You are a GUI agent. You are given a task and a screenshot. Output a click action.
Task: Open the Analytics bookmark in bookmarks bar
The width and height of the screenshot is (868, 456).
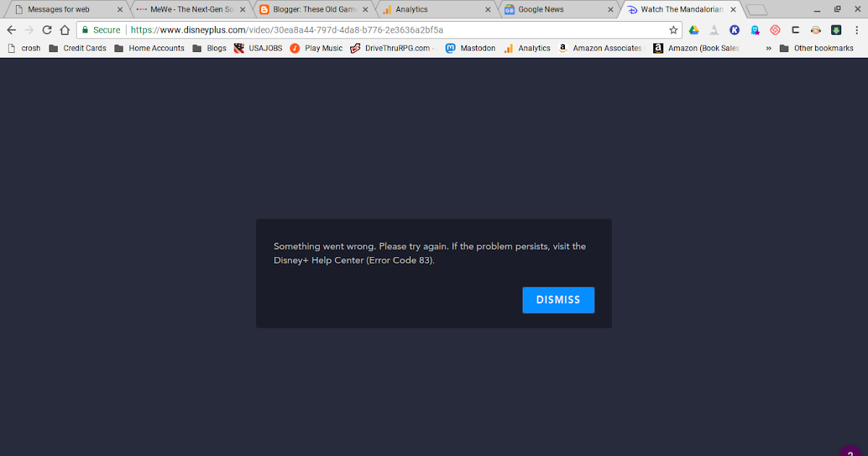tap(527, 48)
